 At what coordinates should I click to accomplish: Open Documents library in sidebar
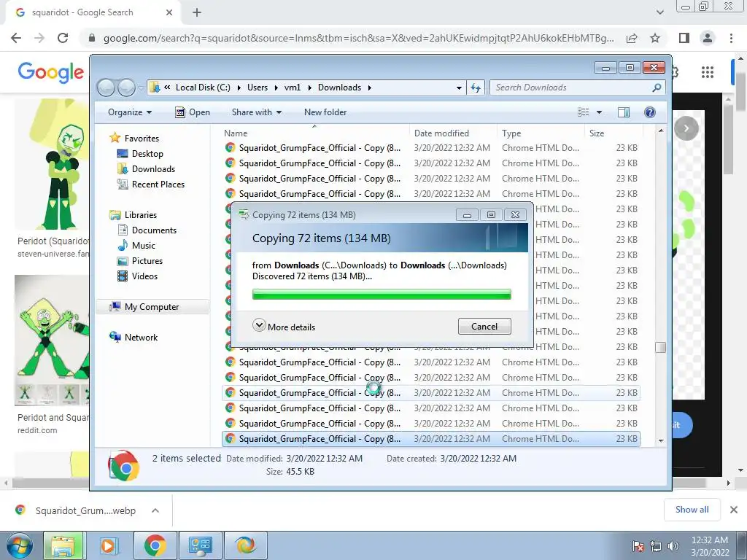pyautogui.click(x=154, y=230)
